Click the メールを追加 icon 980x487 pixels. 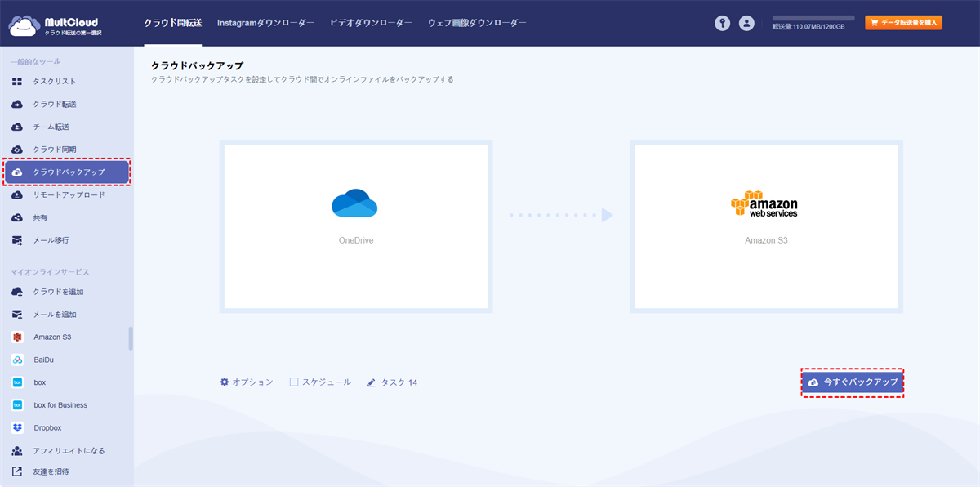pyautogui.click(x=17, y=315)
